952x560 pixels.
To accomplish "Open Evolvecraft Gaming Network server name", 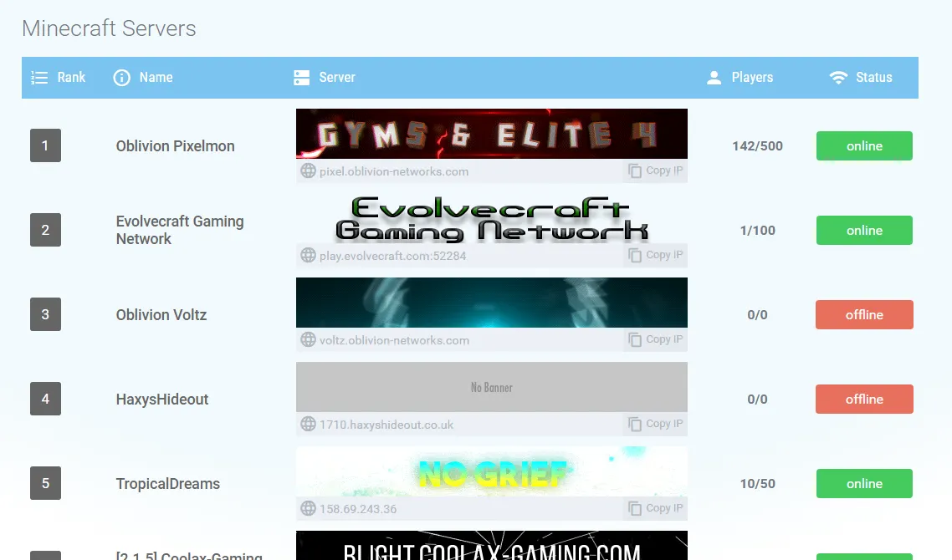I will click(180, 230).
